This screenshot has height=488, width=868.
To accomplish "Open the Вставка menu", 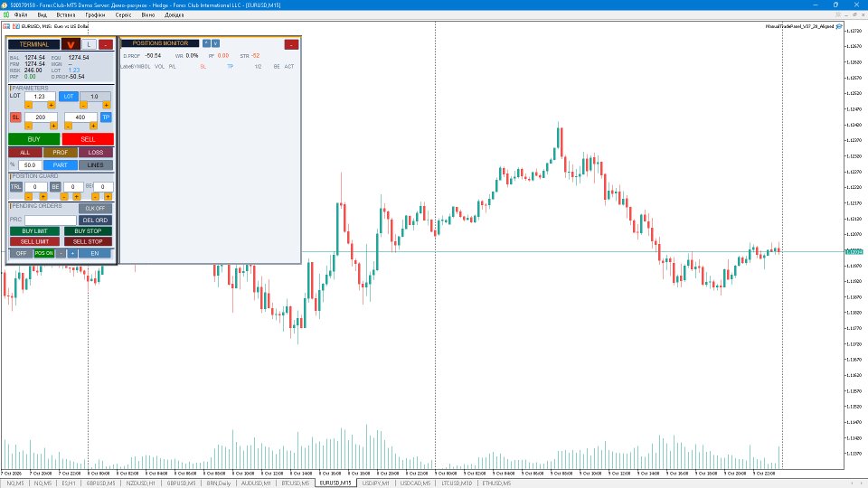I will [66, 15].
